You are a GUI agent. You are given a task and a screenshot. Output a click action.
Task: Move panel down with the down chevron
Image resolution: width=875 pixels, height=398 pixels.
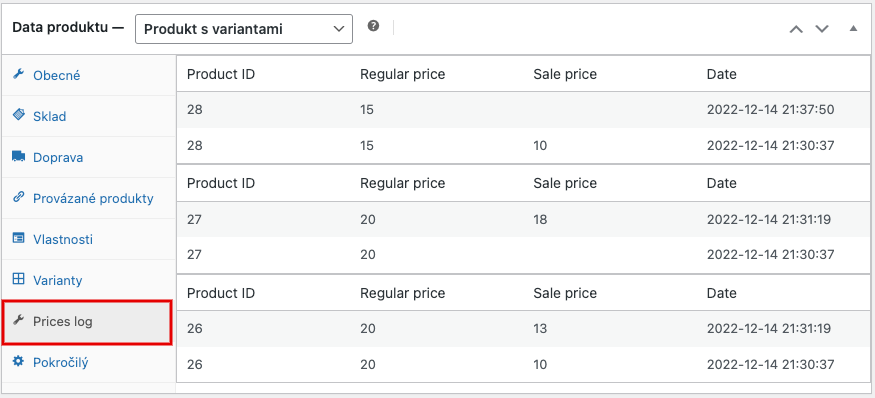(x=821, y=29)
